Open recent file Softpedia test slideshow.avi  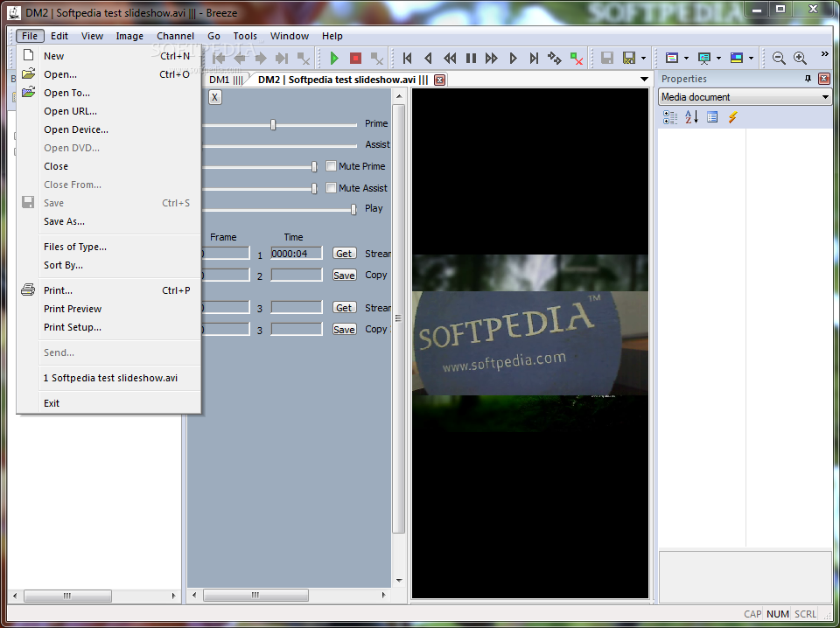tap(108, 378)
